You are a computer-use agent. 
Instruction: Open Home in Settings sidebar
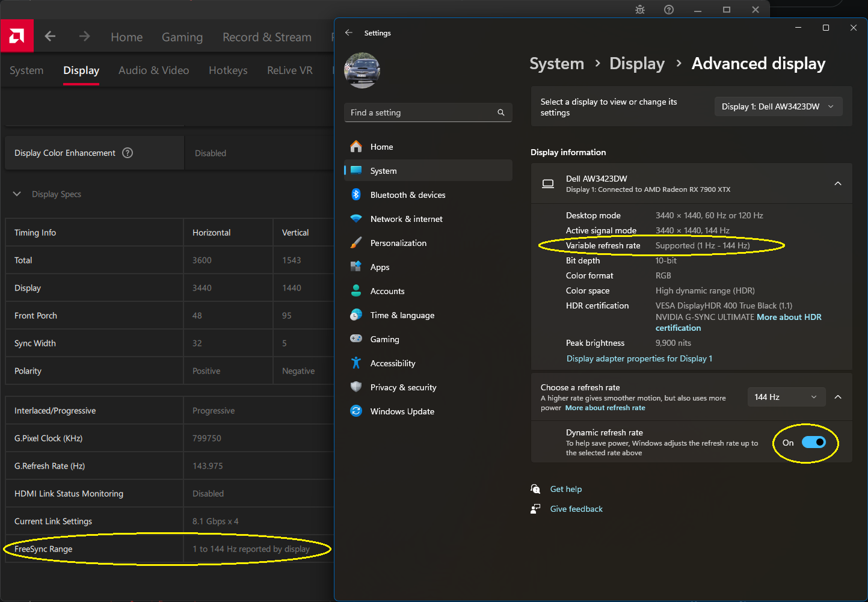click(428, 147)
